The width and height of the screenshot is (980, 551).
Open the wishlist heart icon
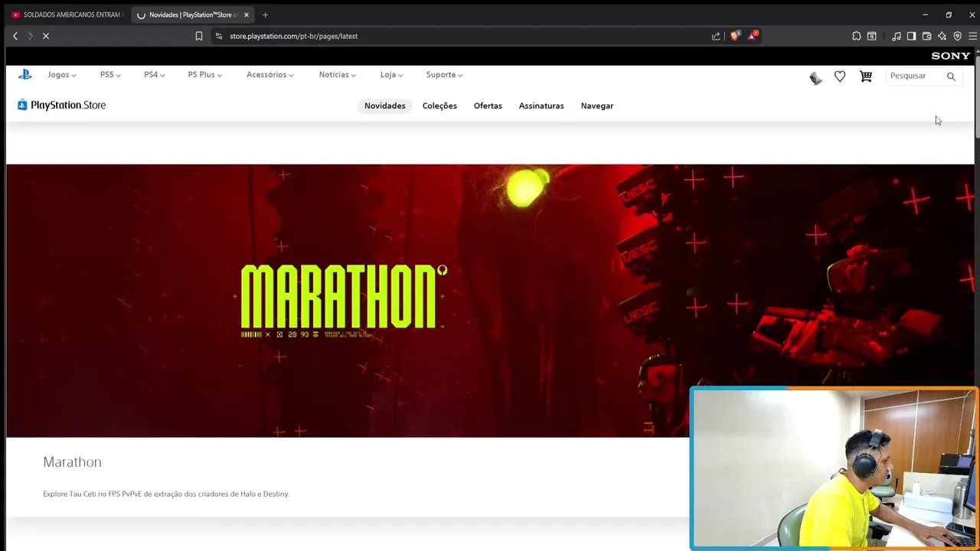click(x=840, y=76)
